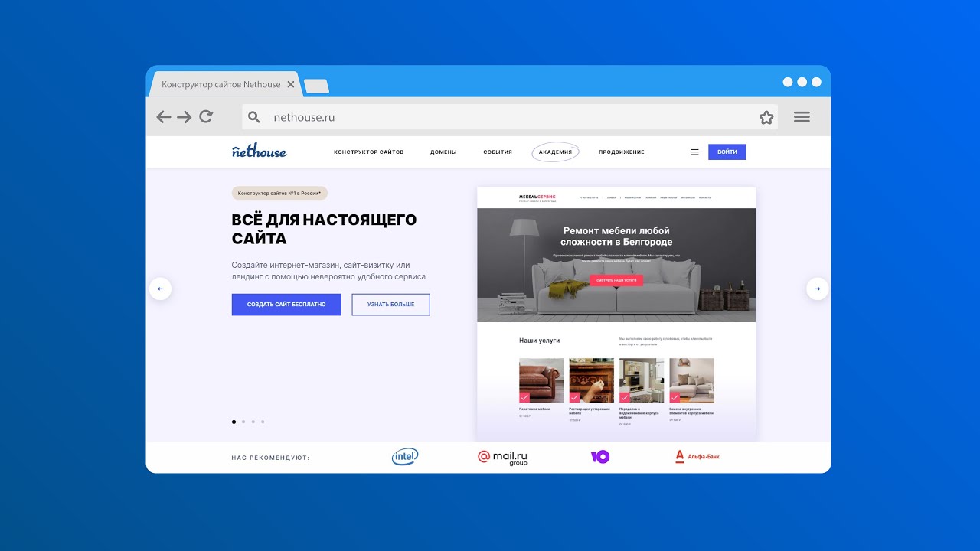Click the mail.ru group logo

coord(502,458)
